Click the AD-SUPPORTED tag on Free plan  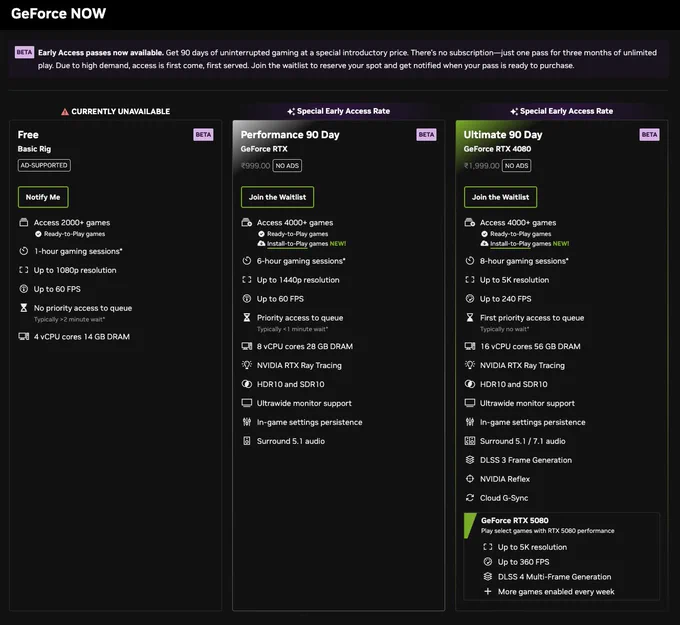[x=44, y=165]
